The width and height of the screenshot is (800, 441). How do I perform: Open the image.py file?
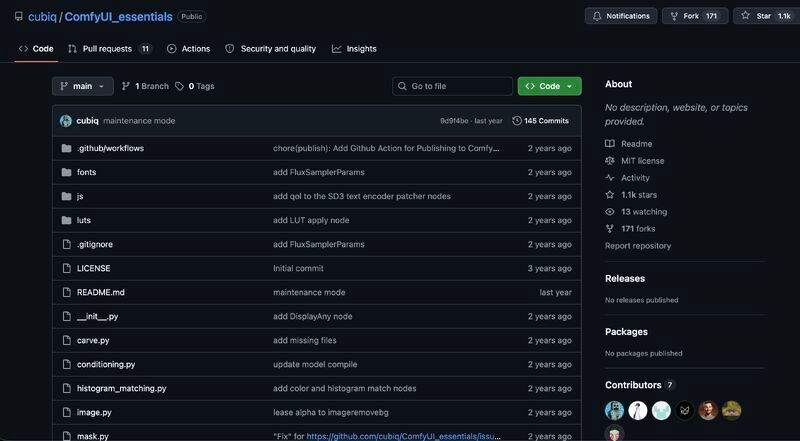click(x=94, y=412)
